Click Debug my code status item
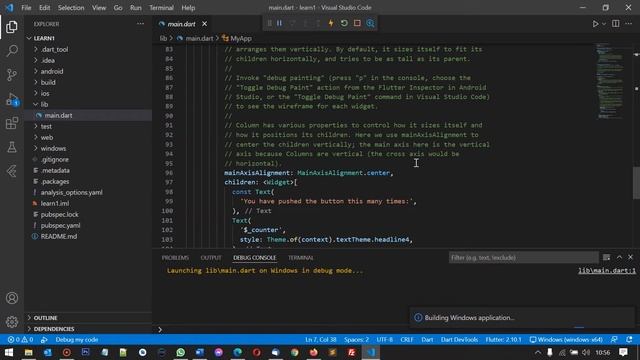The height and width of the screenshot is (360, 640). [x=77, y=340]
